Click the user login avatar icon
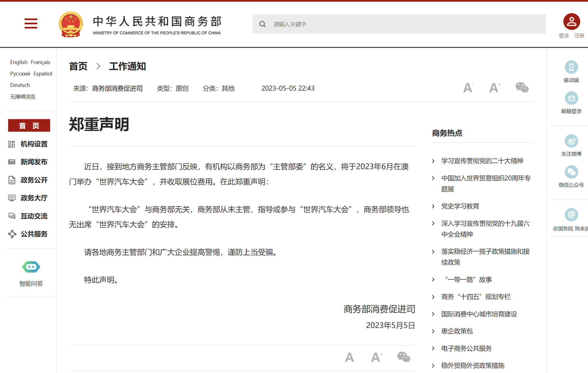The image size is (588, 373). click(x=571, y=22)
